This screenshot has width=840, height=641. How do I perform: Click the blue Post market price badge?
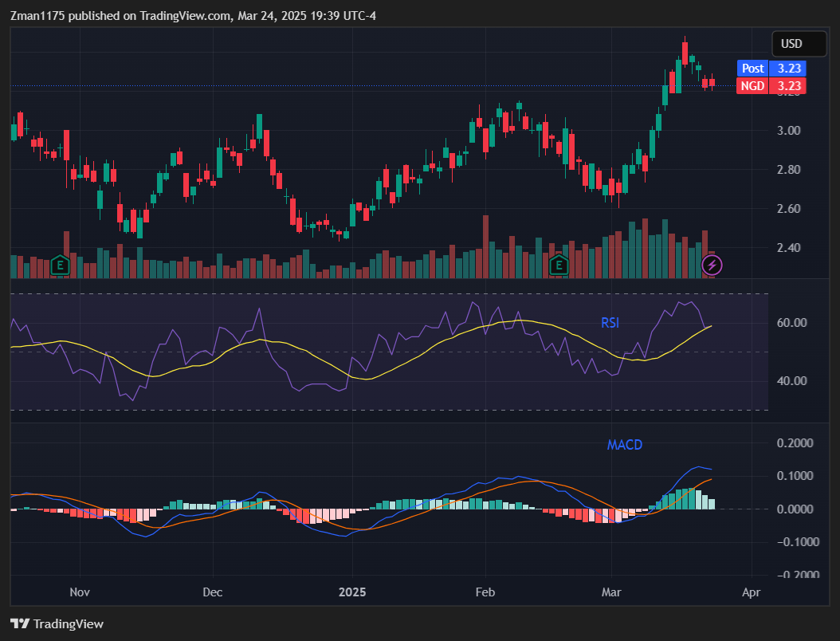click(x=771, y=69)
